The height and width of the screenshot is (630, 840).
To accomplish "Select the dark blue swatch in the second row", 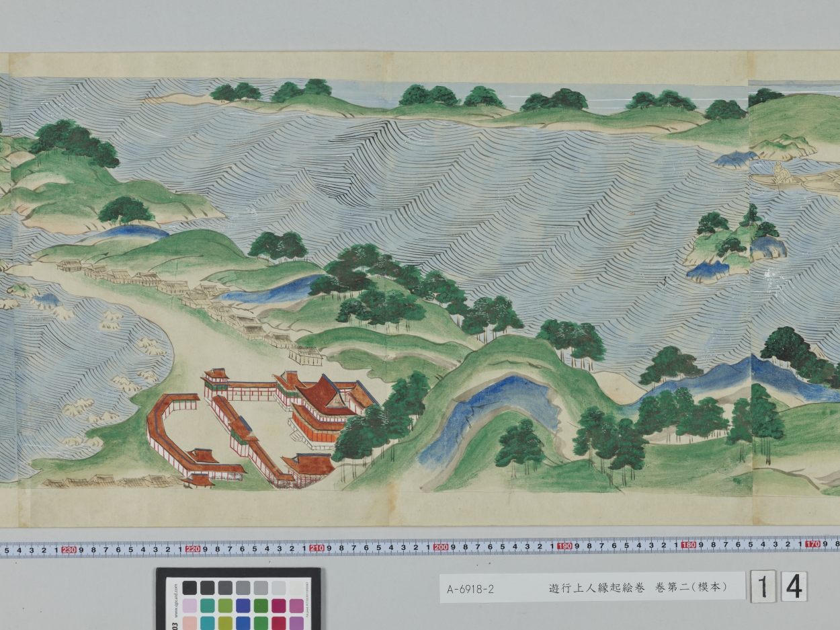I will point(243,606).
